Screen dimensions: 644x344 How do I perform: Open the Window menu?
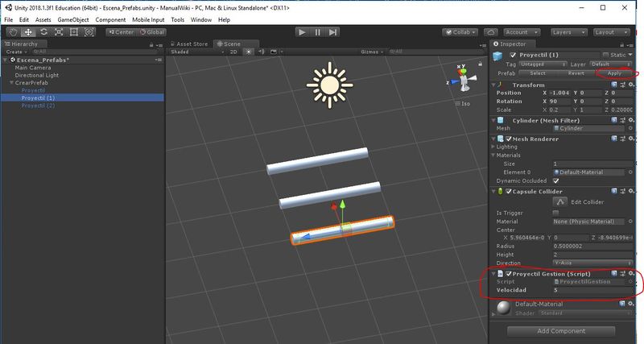coord(200,19)
